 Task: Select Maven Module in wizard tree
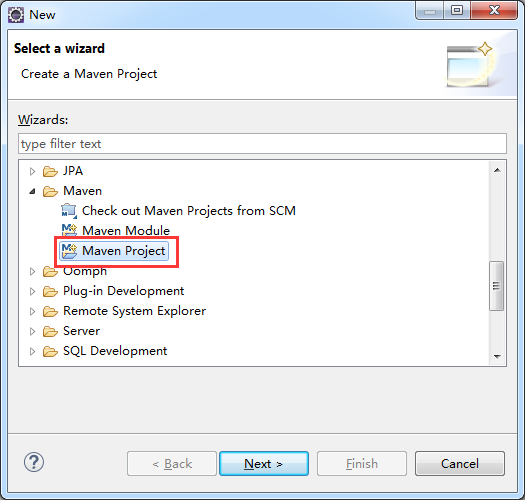(126, 230)
